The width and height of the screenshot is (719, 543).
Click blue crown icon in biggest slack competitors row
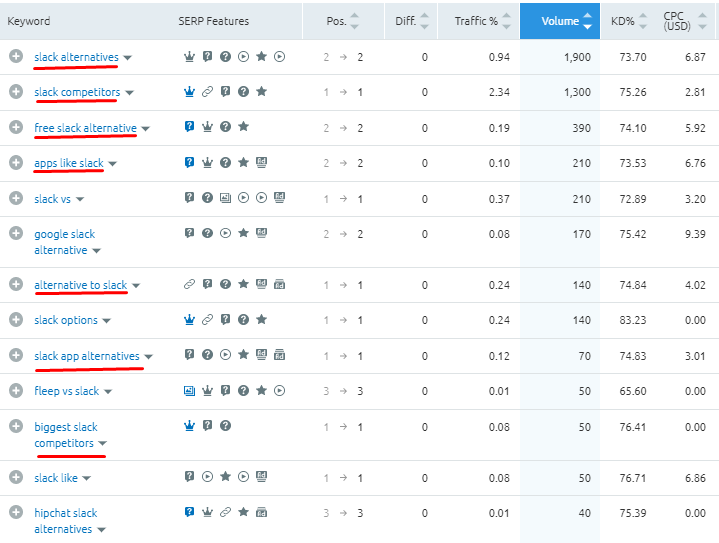[189, 426]
